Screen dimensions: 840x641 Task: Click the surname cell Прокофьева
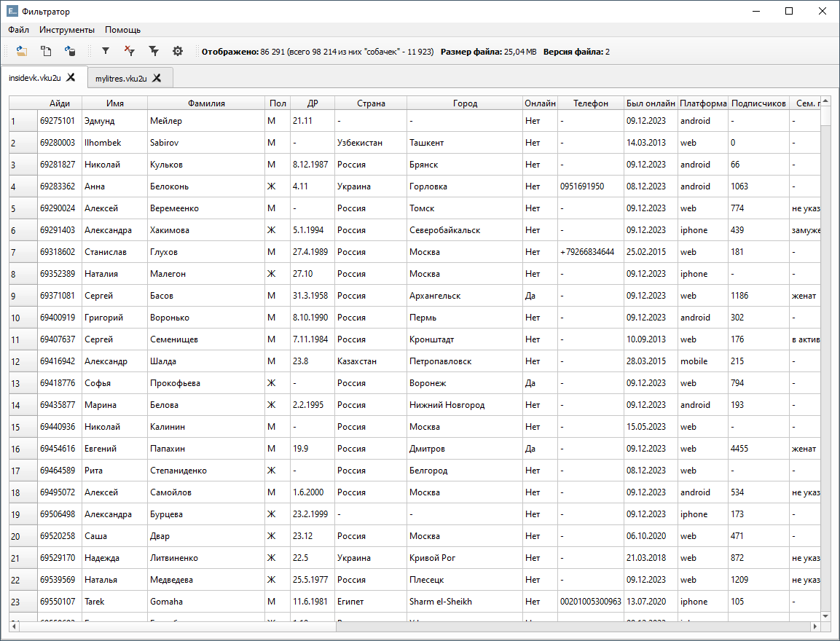point(206,383)
